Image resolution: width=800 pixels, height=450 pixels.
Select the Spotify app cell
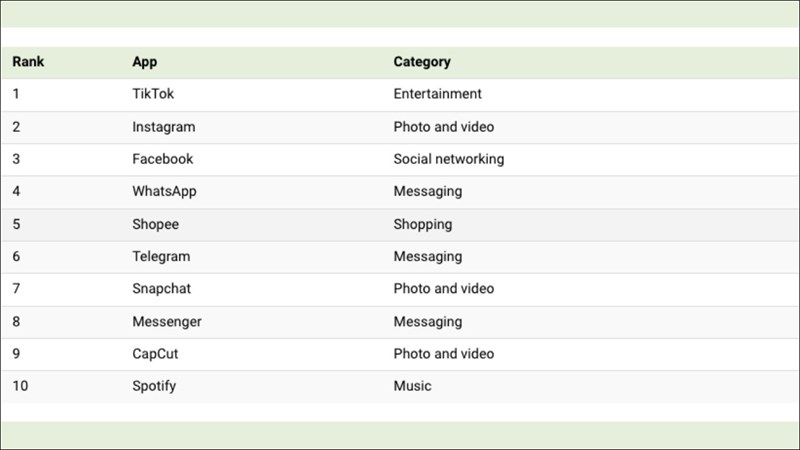155,386
